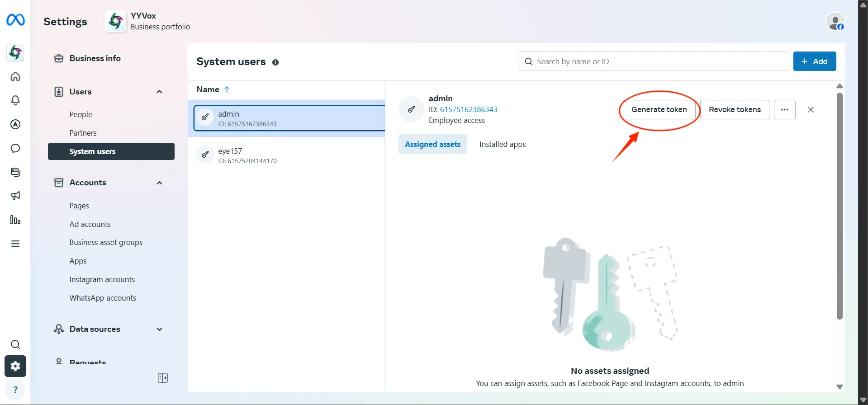The width and height of the screenshot is (868, 405).
Task: Switch to Assigned assets tab
Action: [x=432, y=144]
